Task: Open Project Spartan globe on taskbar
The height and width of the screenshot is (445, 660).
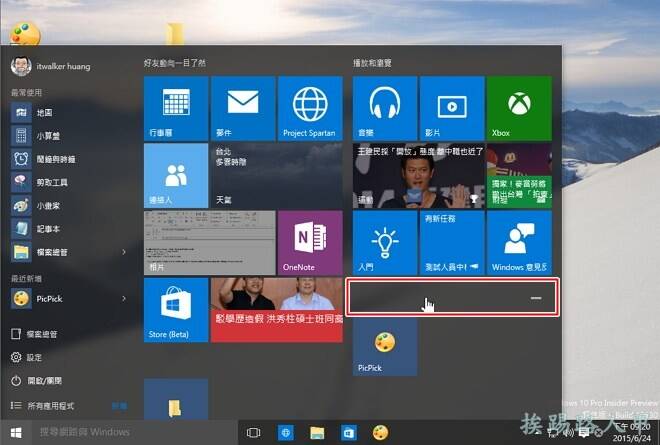Action: click(x=285, y=432)
